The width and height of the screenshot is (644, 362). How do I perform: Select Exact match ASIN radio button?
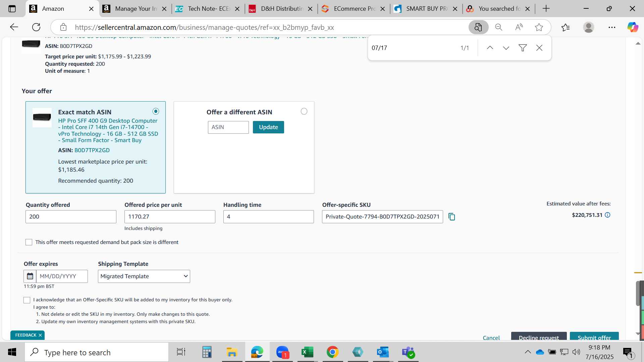tap(156, 111)
